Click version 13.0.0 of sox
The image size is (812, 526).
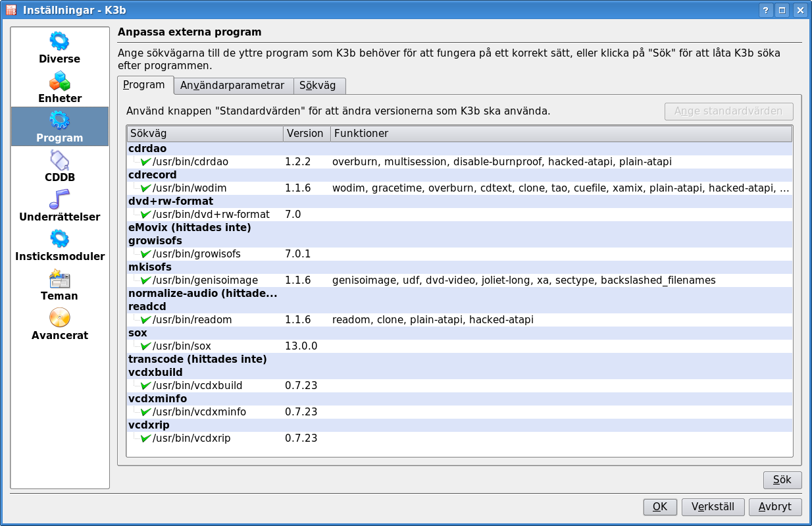coord(301,346)
